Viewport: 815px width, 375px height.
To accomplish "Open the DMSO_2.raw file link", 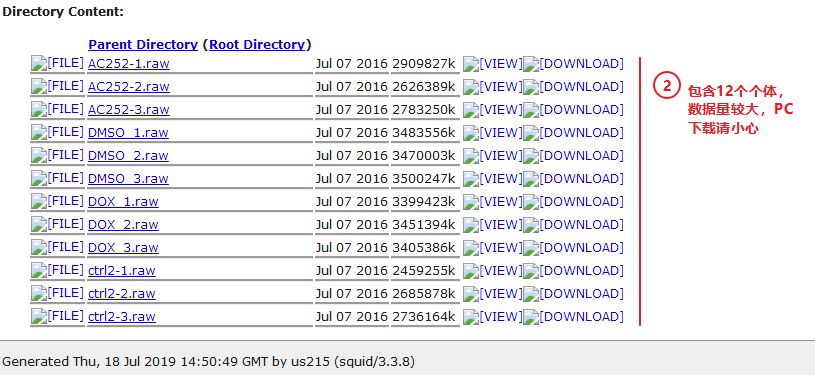I will [128, 156].
